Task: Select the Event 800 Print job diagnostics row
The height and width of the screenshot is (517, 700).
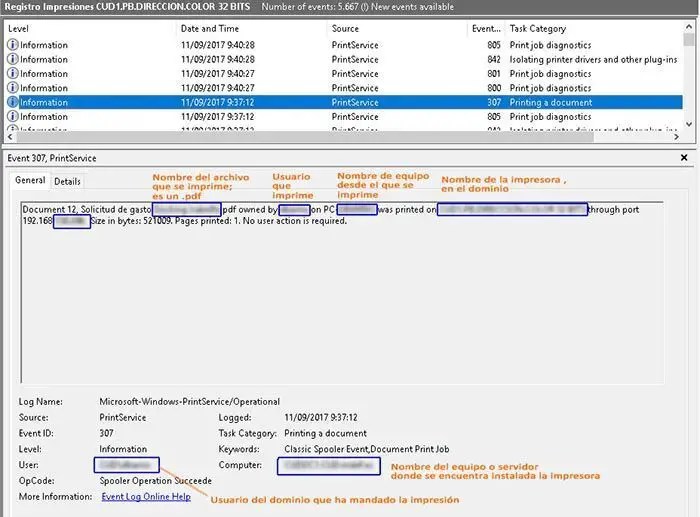Action: click(x=344, y=88)
